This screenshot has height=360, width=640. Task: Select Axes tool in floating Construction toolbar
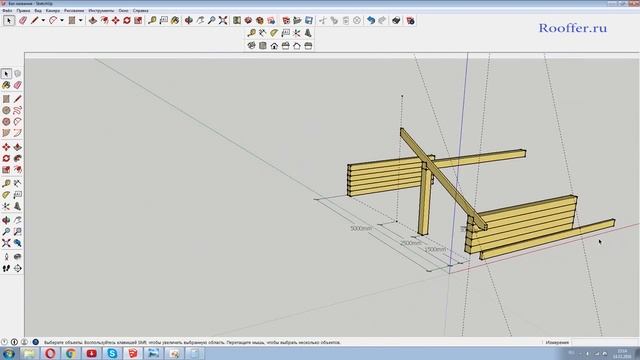(297, 33)
